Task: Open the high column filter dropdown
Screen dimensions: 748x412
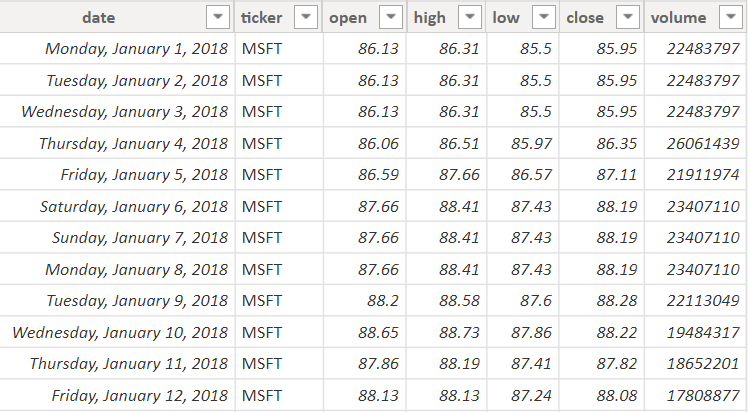Action: [x=469, y=17]
